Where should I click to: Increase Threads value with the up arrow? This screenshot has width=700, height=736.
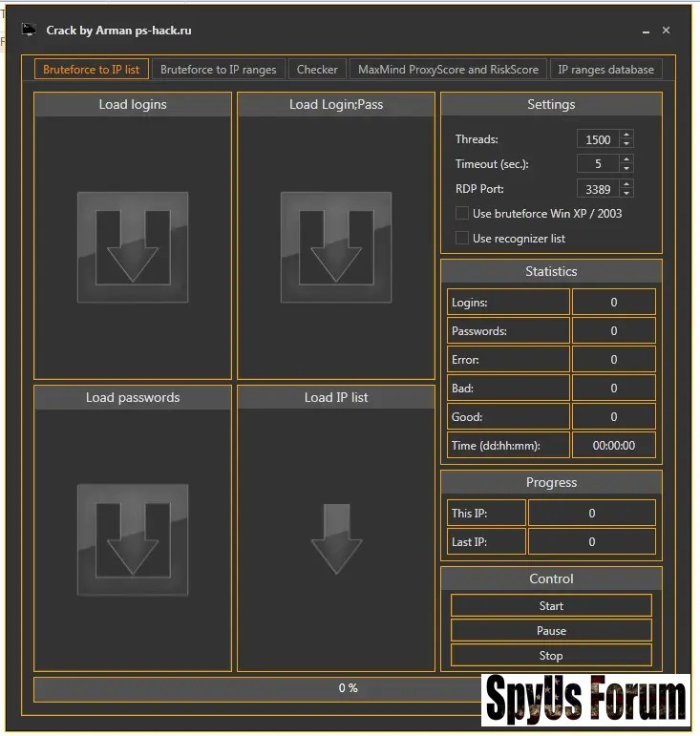[626, 136]
